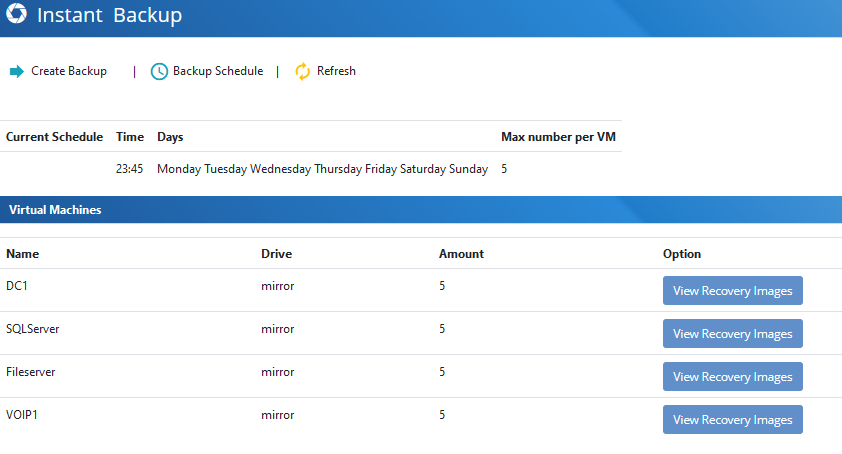
Task: Select the SQLServer virtual machine name
Action: [33, 329]
